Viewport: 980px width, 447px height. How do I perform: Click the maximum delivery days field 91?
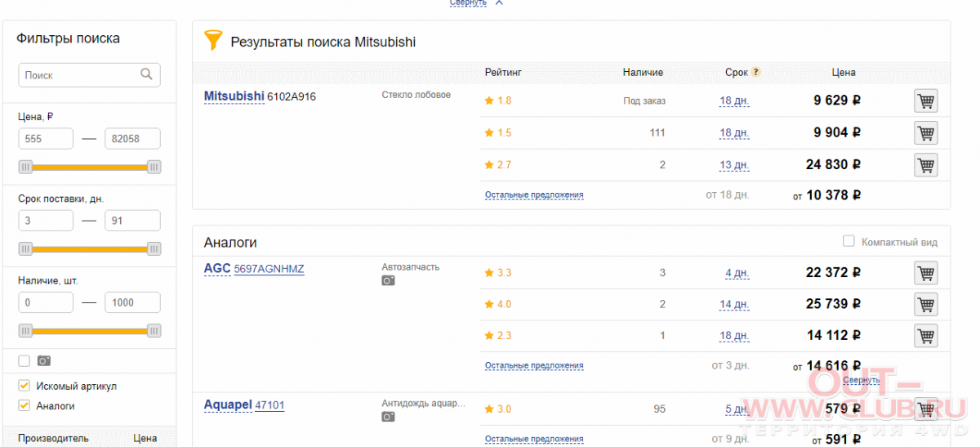click(x=132, y=221)
